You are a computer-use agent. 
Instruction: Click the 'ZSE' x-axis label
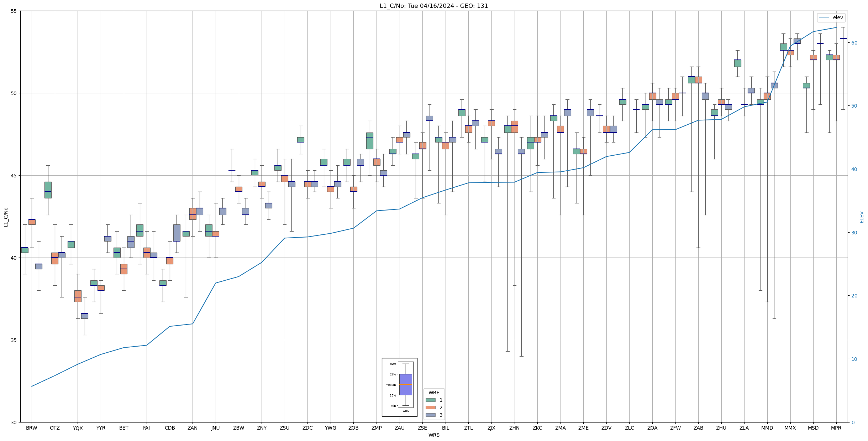click(x=422, y=428)
